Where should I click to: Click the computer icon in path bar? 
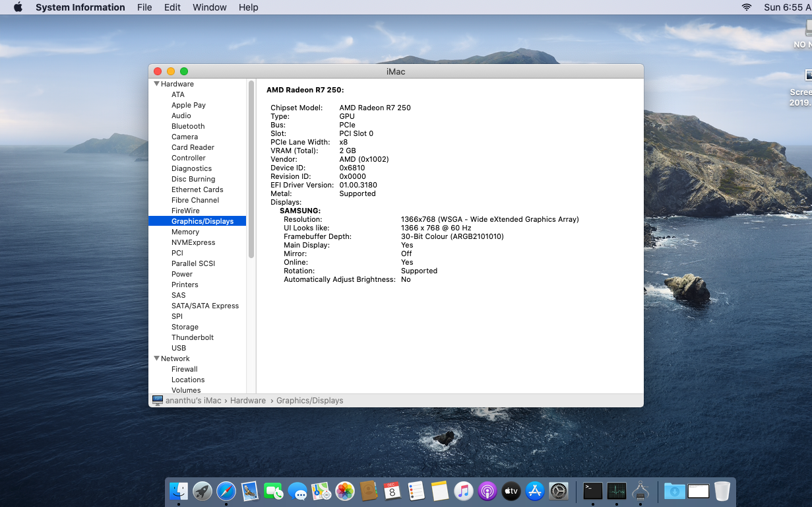pos(158,400)
